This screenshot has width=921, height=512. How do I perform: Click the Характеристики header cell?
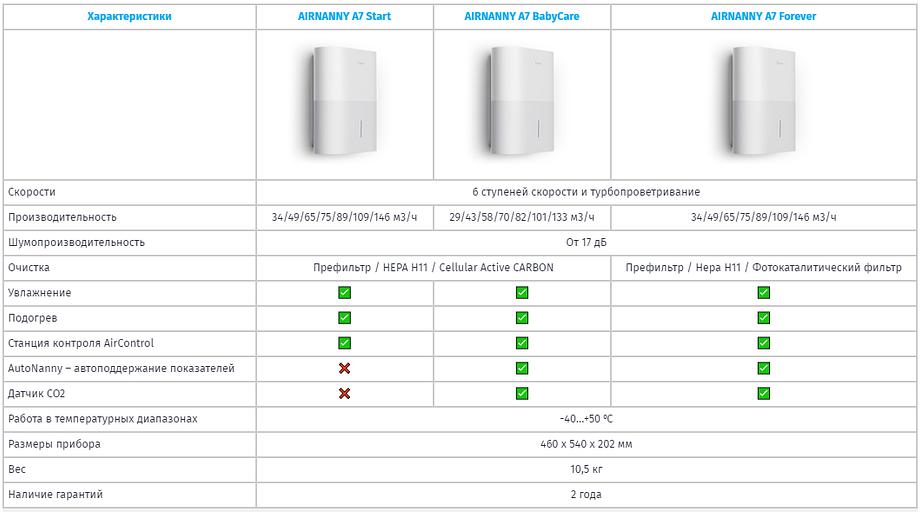(x=129, y=17)
